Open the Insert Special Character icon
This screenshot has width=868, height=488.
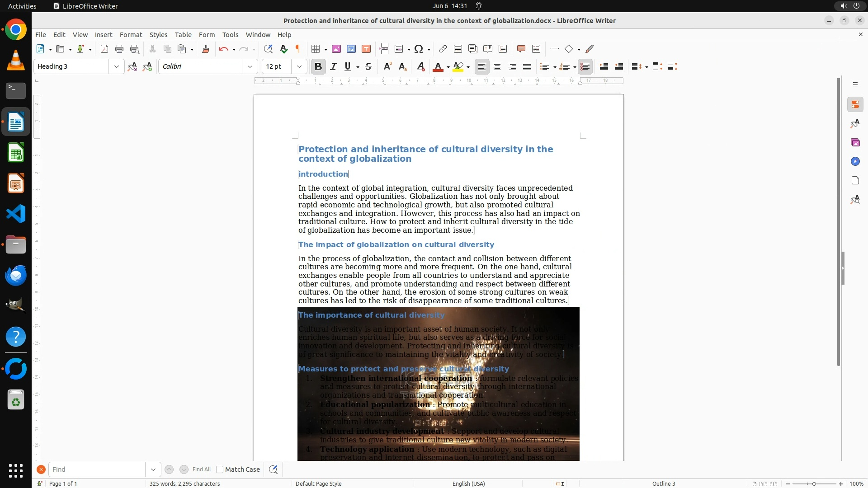[x=419, y=49]
